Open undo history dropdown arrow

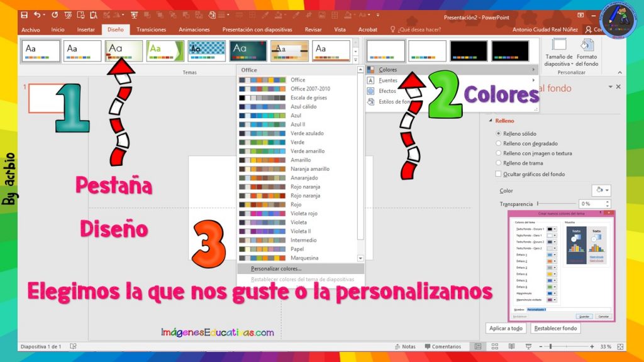(x=44, y=15)
